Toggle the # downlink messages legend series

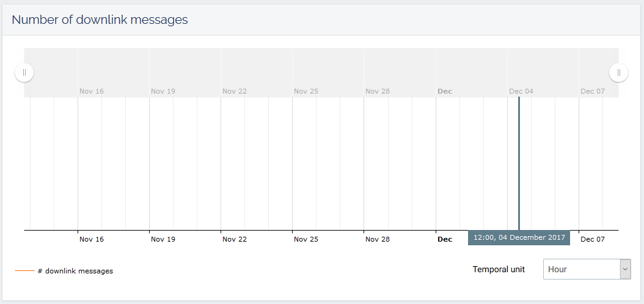click(x=75, y=271)
